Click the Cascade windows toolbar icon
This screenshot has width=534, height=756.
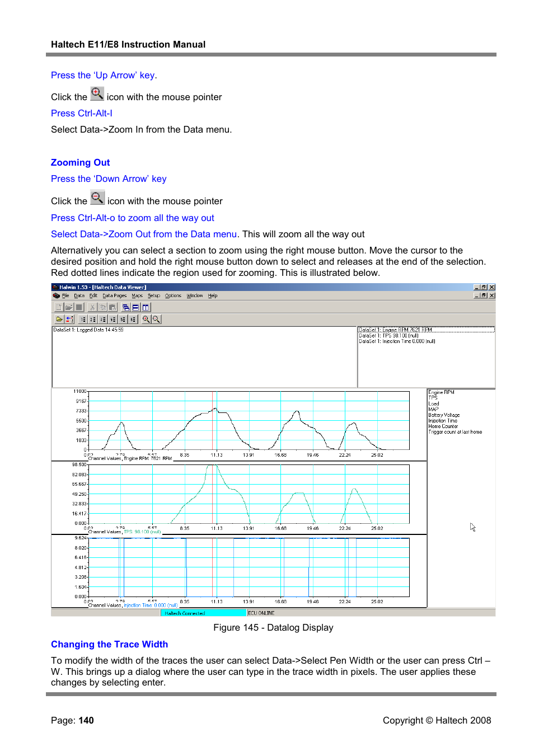pyautogui.click(x=126, y=307)
